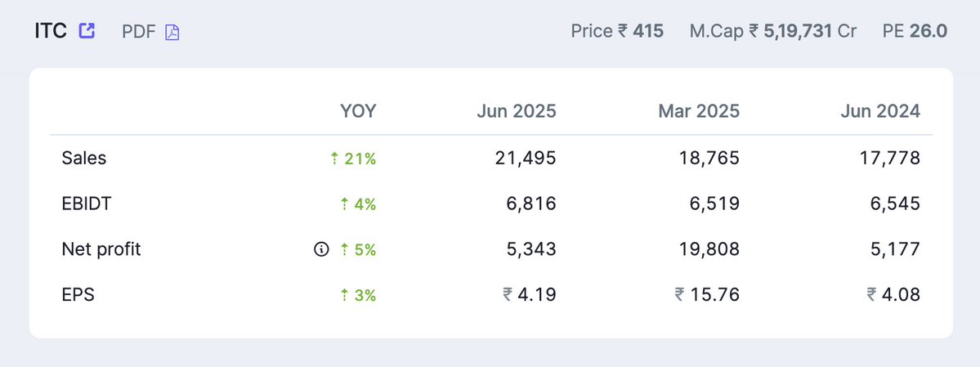Open ITC external link icon
This screenshot has width=980, height=367.
point(87,30)
